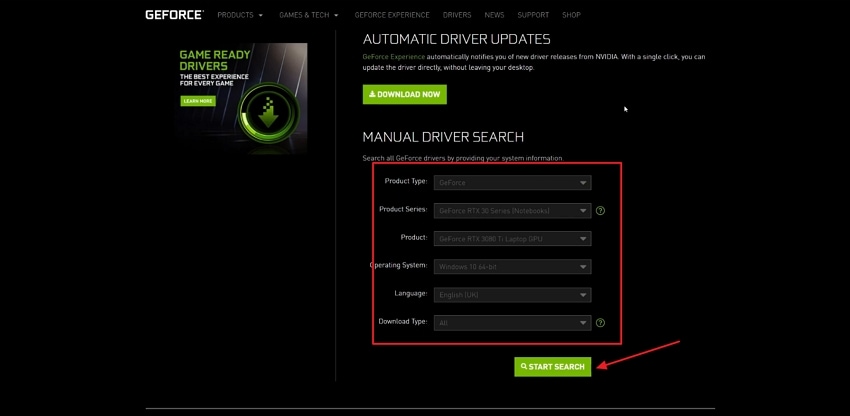Expand the Download Type dropdown
This screenshot has height=416, width=850.
click(512, 323)
